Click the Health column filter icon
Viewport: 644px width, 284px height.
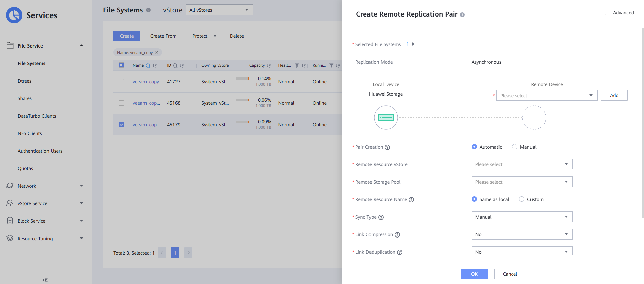(297, 66)
